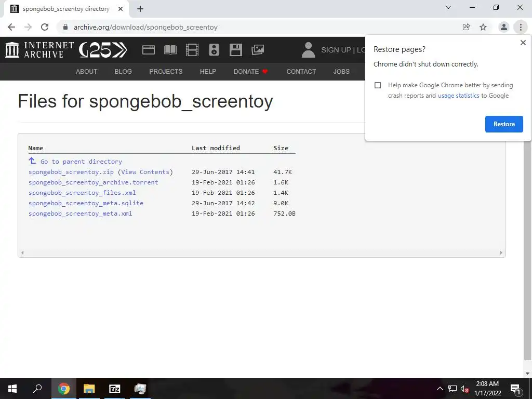Click the Size column header
Viewport: 532px width, 399px height.
pos(281,148)
